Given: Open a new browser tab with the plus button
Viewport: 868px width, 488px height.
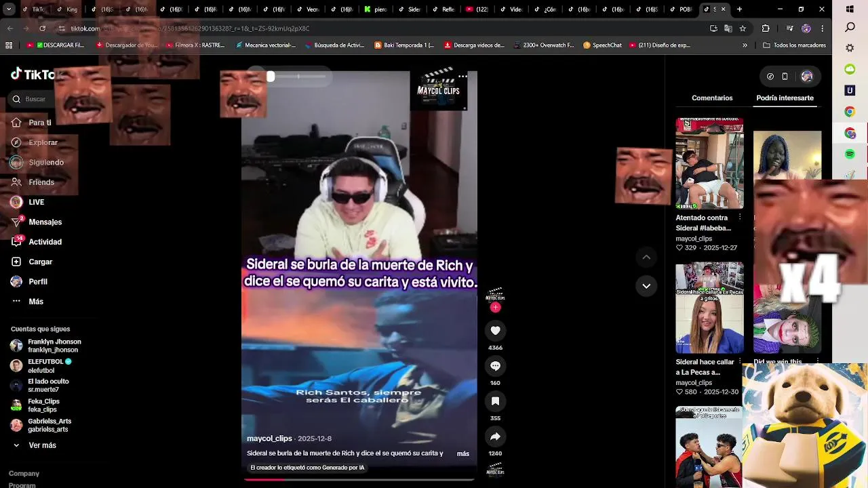Looking at the screenshot, I should click(x=739, y=9).
